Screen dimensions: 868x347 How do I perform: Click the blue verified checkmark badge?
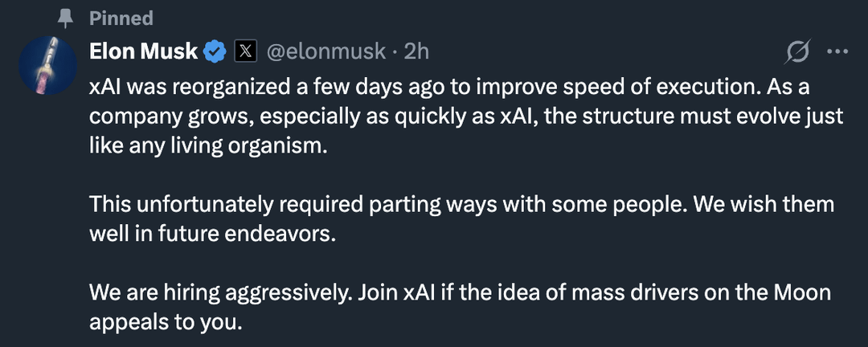coord(215,52)
